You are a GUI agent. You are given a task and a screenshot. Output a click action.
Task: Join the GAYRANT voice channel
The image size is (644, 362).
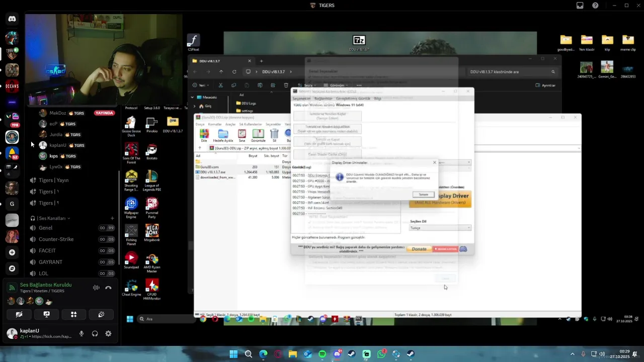click(72, 262)
